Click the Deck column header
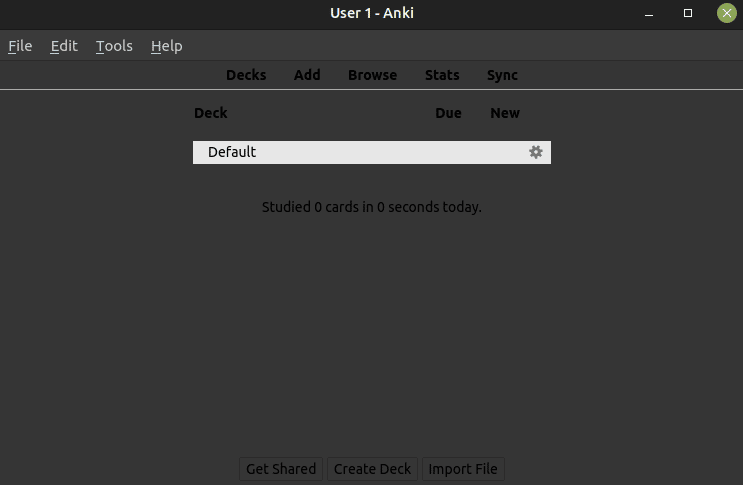Image resolution: width=743 pixels, height=485 pixels. (x=211, y=113)
